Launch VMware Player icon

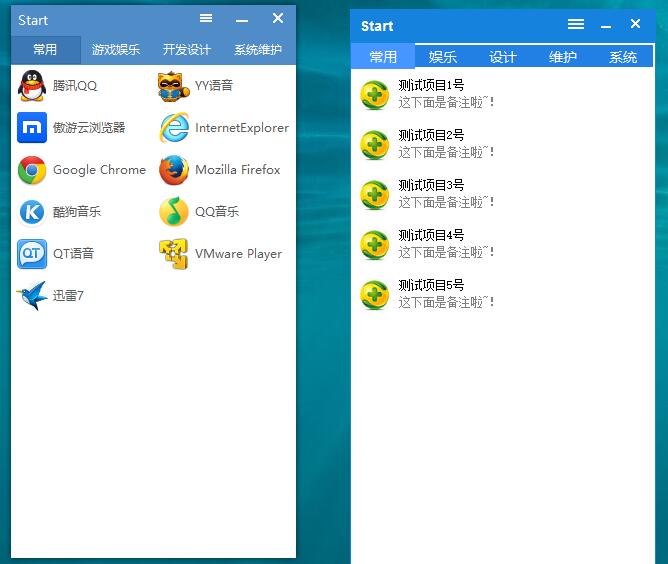point(174,254)
